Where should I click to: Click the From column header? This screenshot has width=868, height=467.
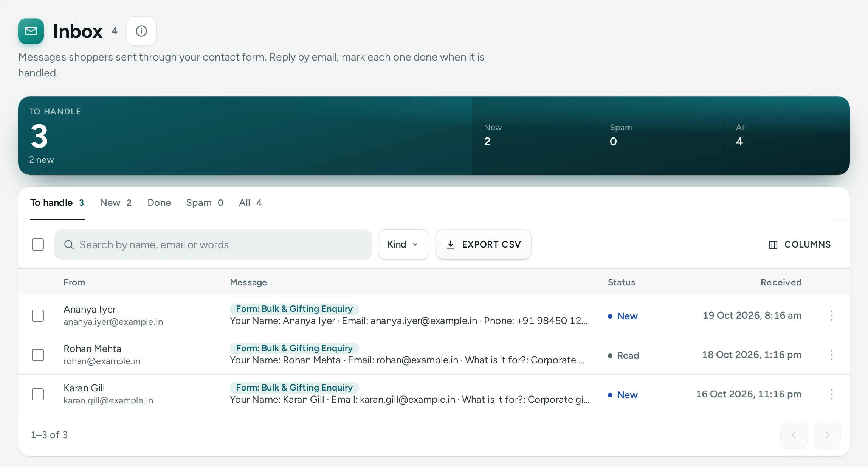click(x=74, y=282)
